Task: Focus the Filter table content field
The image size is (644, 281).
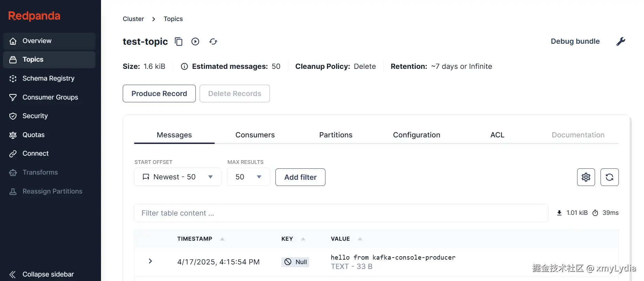Action: [x=341, y=213]
